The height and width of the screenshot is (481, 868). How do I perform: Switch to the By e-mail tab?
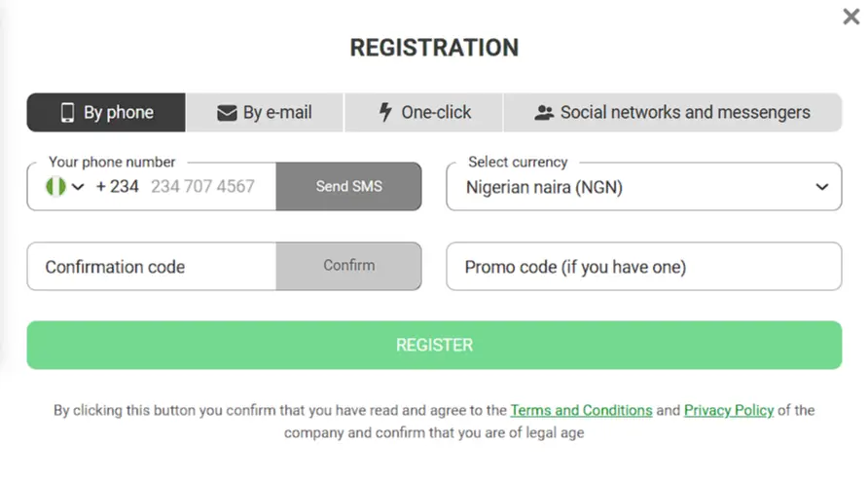coord(265,113)
